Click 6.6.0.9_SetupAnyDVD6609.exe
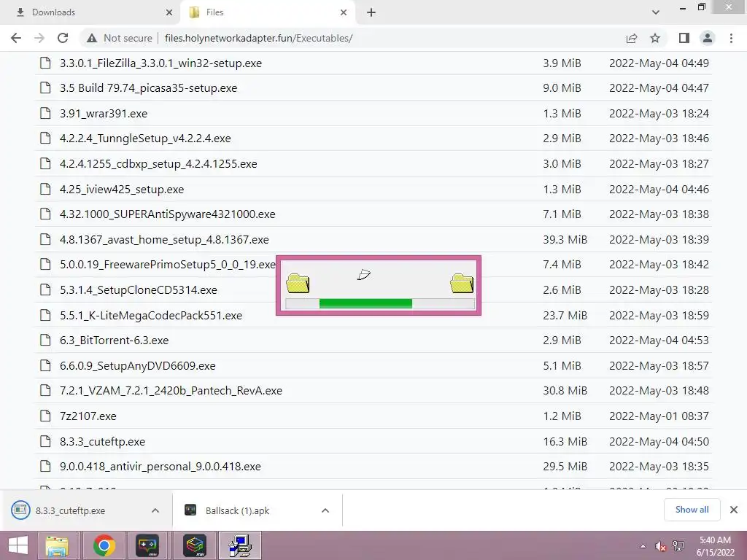The image size is (747, 560). [137, 366]
